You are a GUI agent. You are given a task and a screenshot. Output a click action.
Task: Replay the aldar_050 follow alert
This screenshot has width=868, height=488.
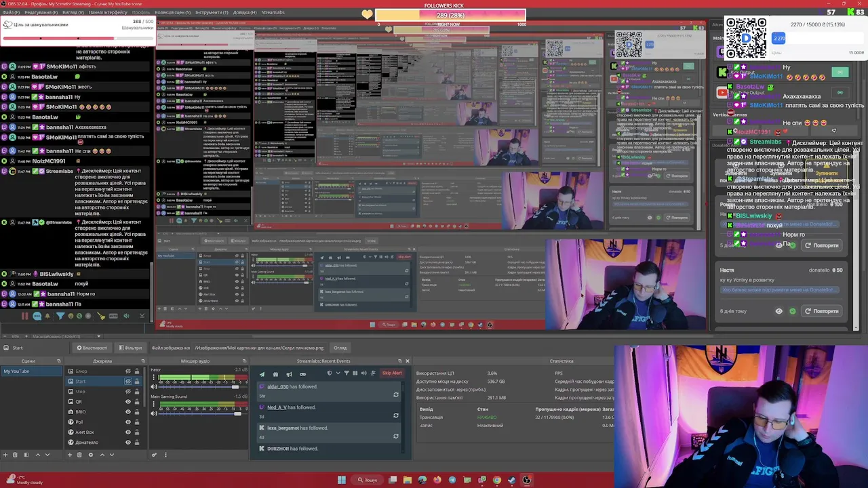click(396, 394)
